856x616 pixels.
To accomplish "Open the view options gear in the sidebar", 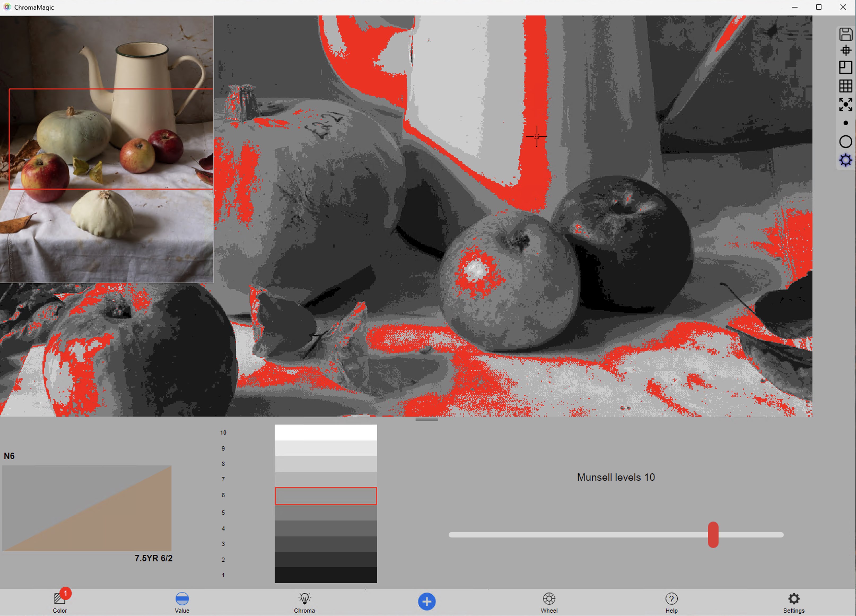I will tap(845, 160).
